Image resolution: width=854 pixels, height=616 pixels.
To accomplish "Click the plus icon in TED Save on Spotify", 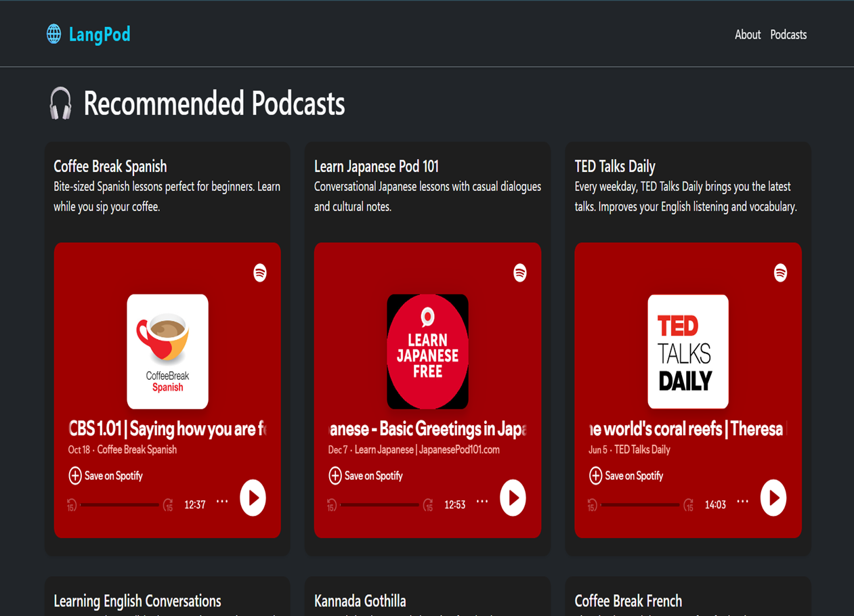I will (x=595, y=476).
